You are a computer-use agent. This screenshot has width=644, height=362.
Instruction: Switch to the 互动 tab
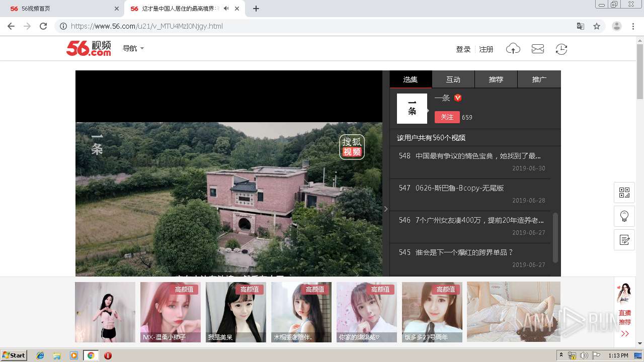click(x=453, y=79)
